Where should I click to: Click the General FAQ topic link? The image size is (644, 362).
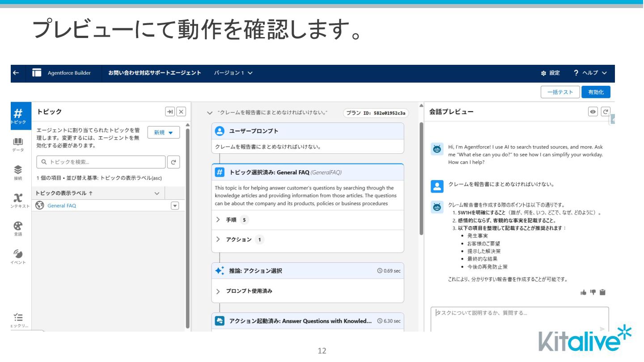click(62, 206)
